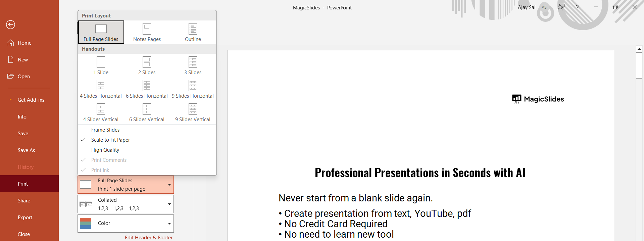Image resolution: width=644 pixels, height=241 pixels.
Task: Open Help question mark icon
Action: click(577, 7)
